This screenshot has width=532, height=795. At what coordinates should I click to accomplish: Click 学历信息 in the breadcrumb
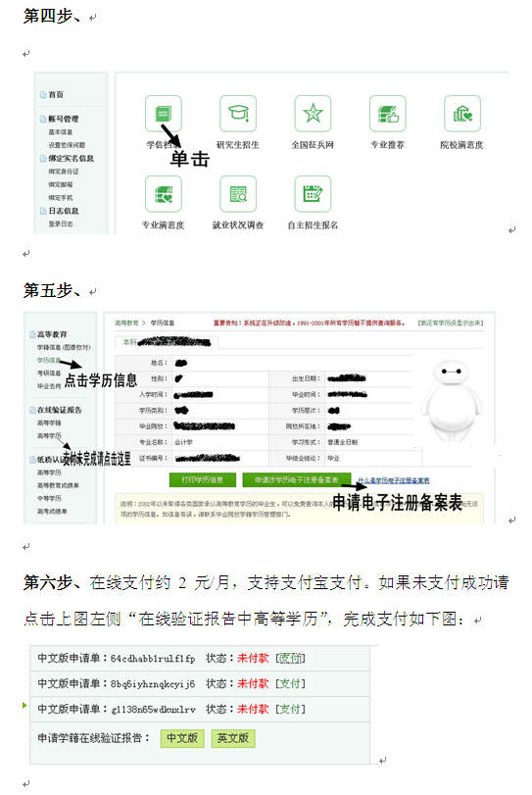point(162,323)
